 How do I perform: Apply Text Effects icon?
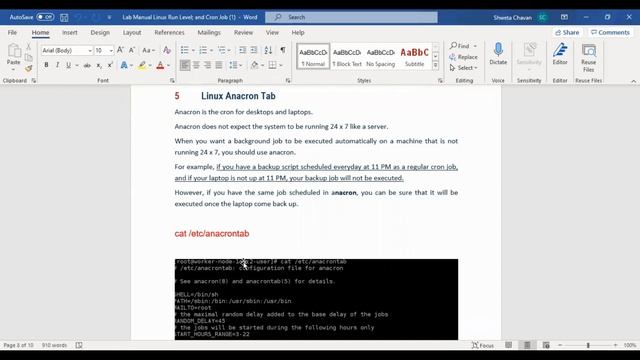(124, 65)
